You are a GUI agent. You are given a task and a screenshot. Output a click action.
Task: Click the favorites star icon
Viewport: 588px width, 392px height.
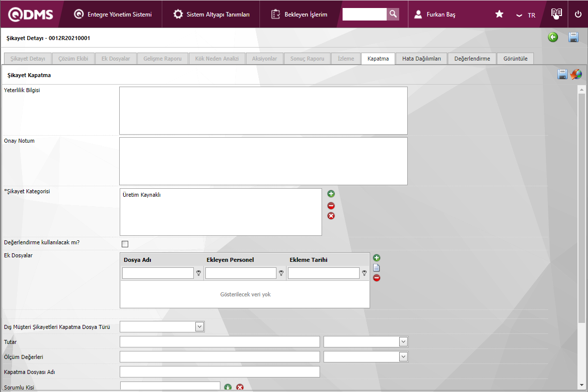coord(499,14)
